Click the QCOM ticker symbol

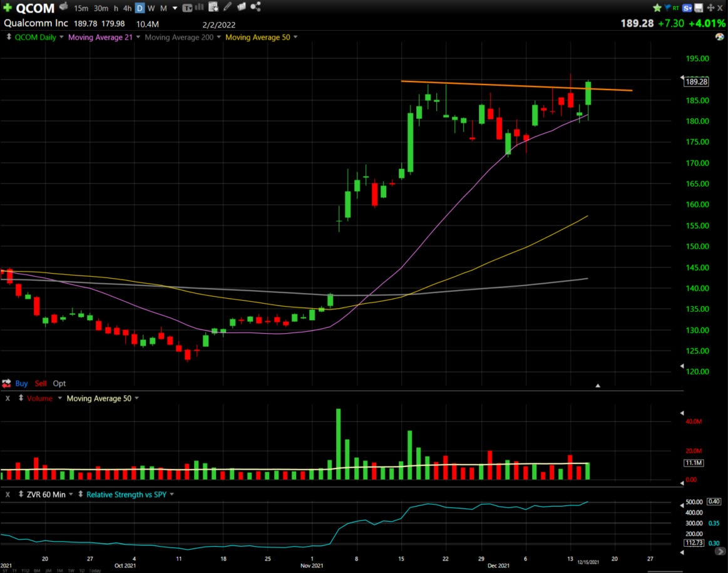click(x=35, y=8)
